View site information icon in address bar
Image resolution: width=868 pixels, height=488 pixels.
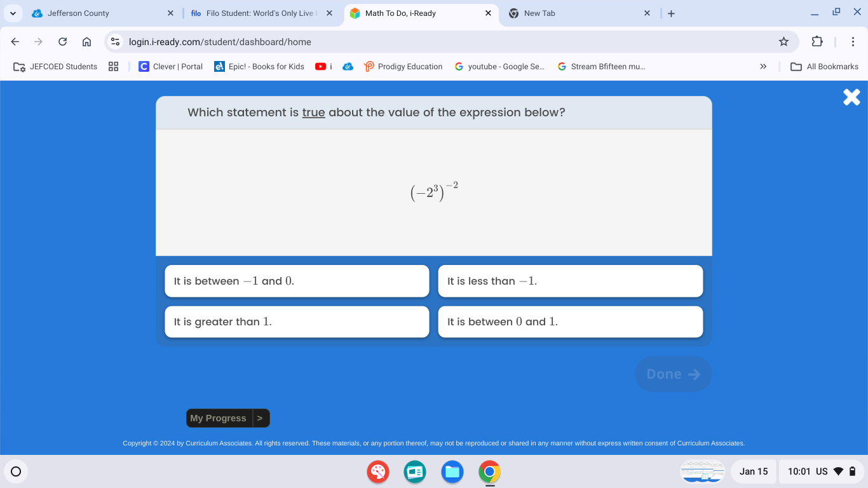(115, 42)
